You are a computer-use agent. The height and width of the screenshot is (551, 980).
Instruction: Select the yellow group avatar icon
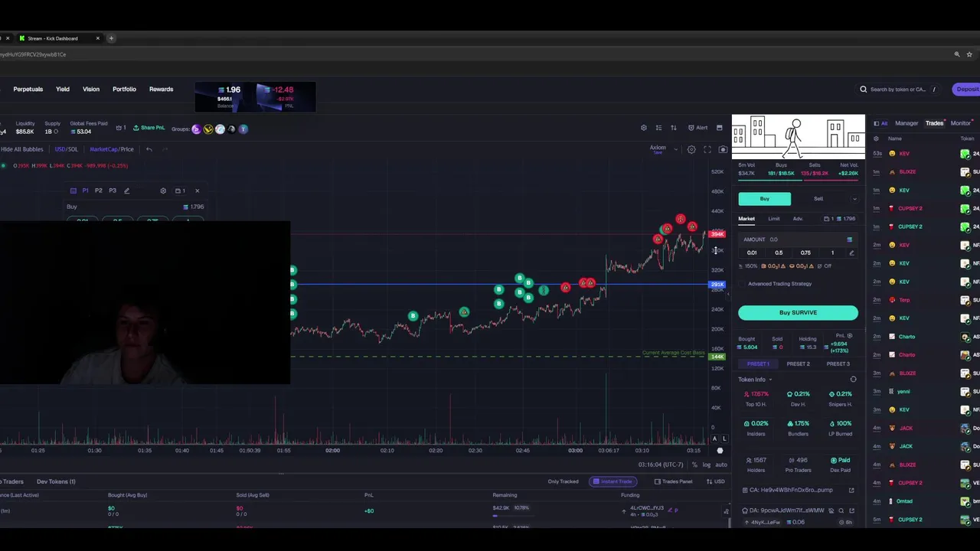tap(207, 129)
